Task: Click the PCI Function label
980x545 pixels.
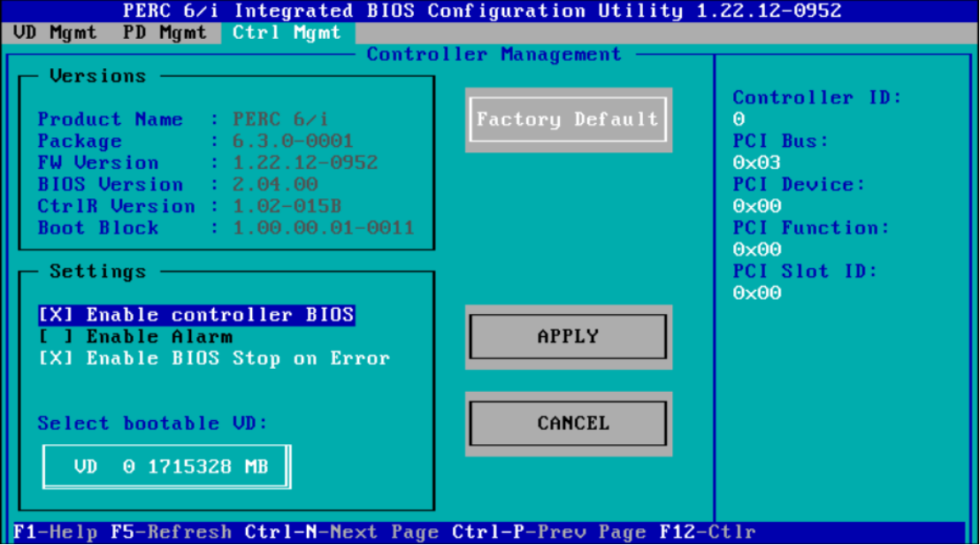Action: pos(811,227)
